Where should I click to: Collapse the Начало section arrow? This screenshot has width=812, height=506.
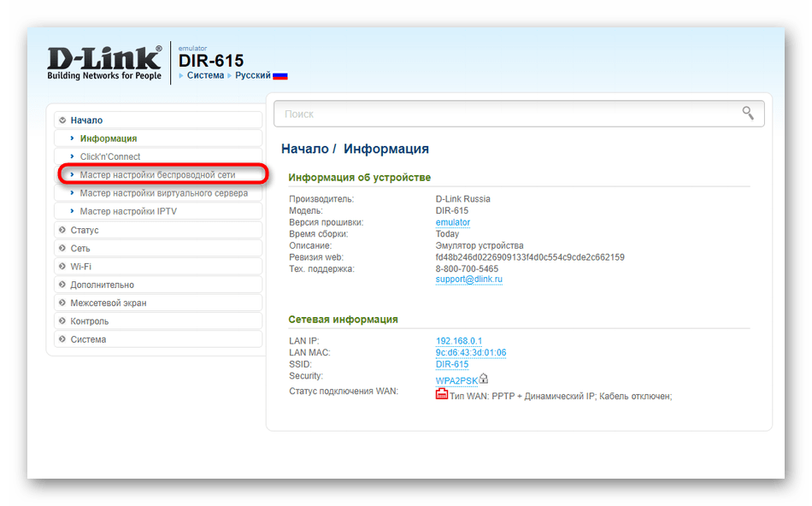(x=62, y=121)
